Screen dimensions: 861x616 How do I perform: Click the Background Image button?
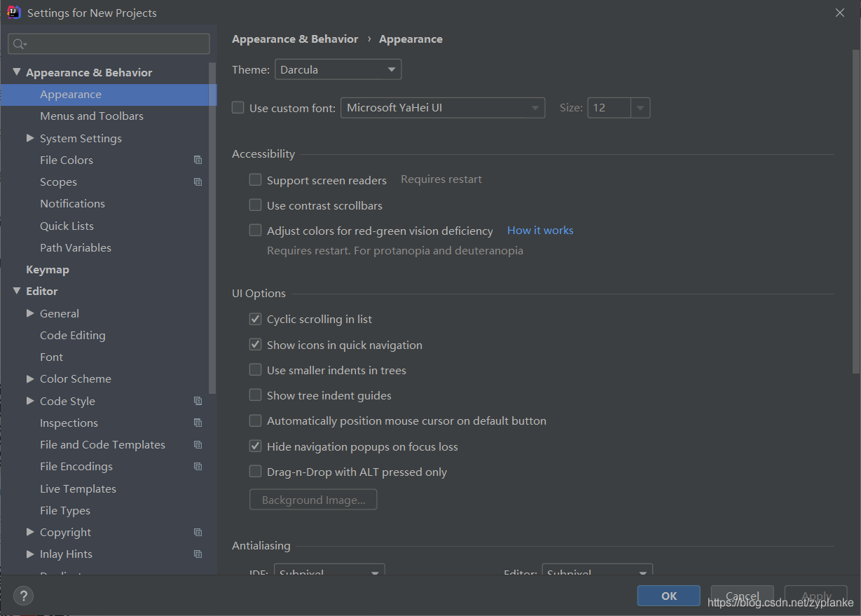tap(313, 499)
